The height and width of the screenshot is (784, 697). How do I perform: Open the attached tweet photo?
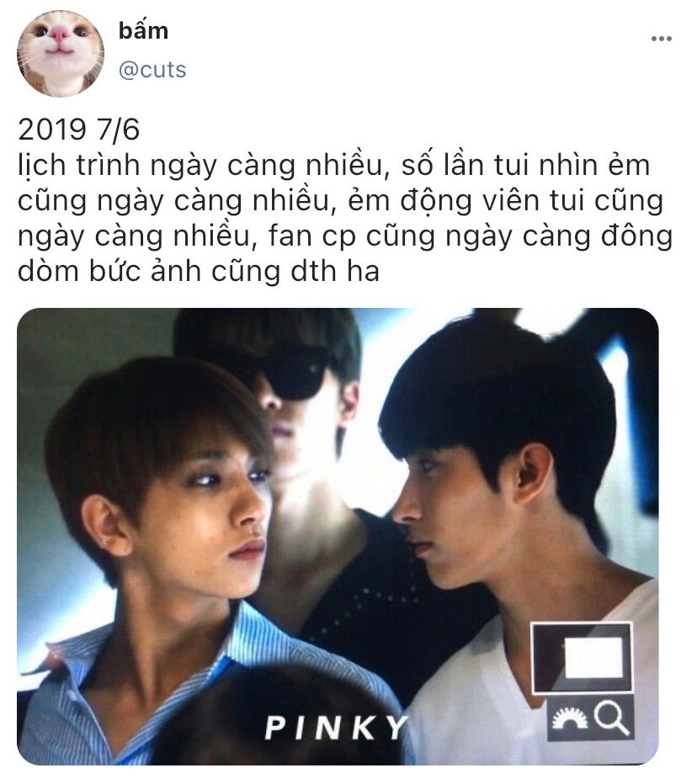pos(338,536)
